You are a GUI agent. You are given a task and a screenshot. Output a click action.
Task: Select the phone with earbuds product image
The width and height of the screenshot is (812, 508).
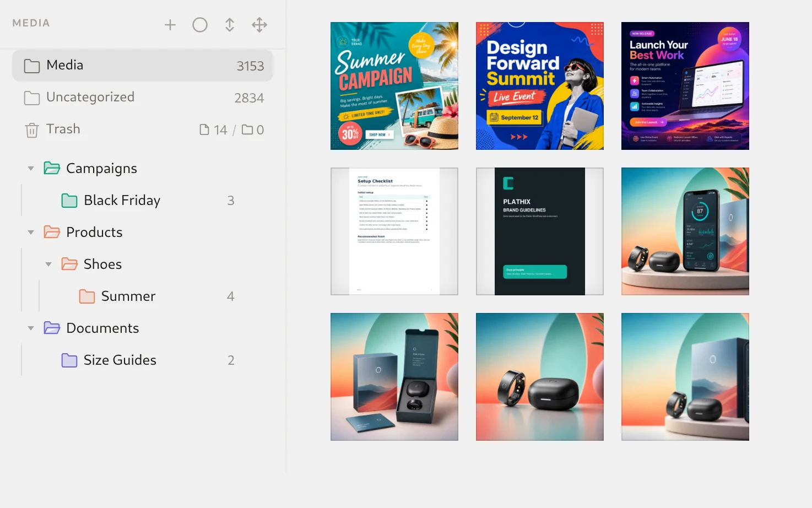pyautogui.click(x=685, y=231)
